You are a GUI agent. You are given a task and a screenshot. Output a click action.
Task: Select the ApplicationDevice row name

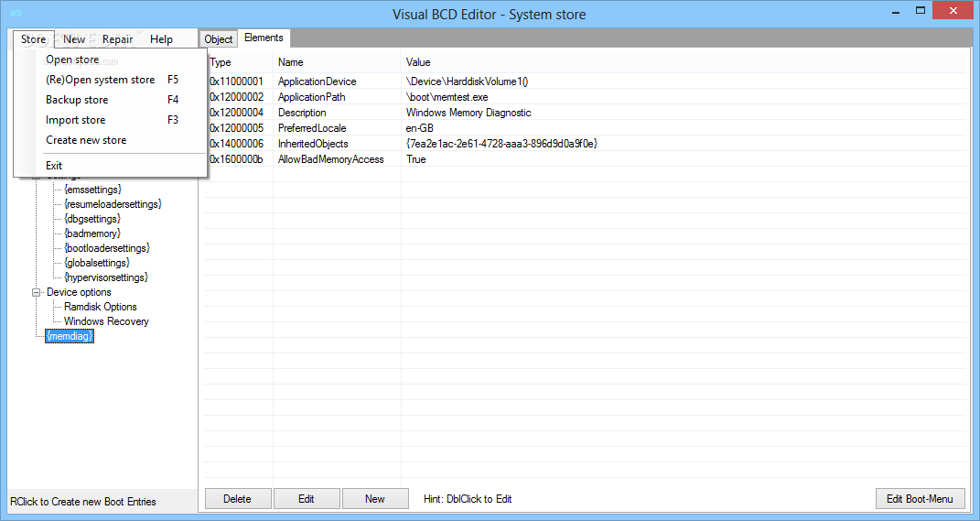pos(317,81)
